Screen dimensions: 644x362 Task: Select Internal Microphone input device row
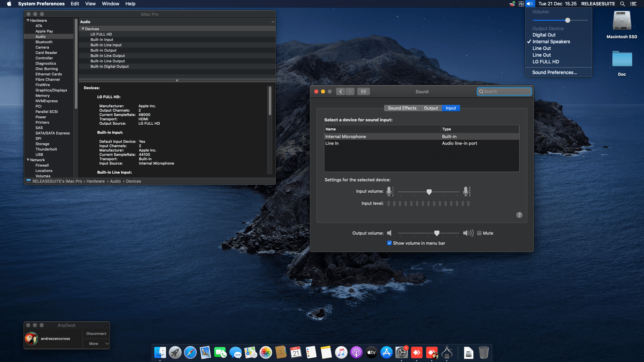pos(422,137)
